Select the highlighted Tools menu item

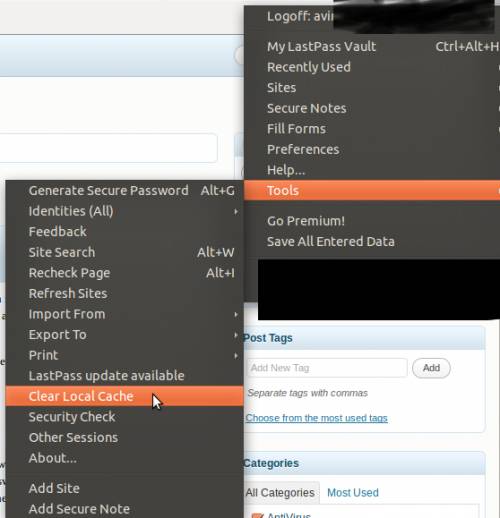coord(372,191)
